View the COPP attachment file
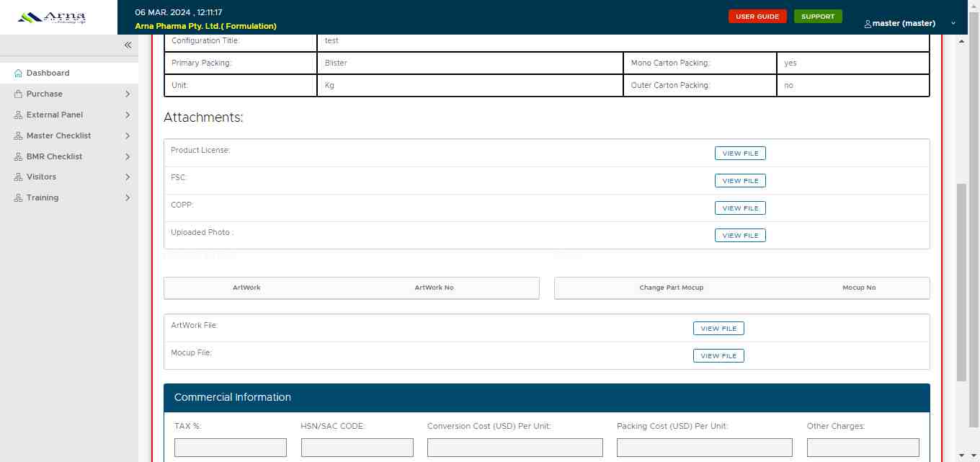 (740, 208)
